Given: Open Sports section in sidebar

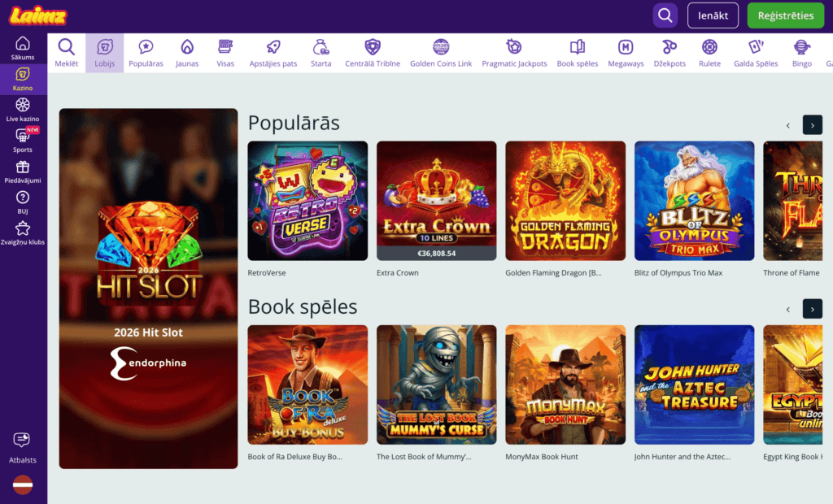Looking at the screenshot, I should coord(23,141).
